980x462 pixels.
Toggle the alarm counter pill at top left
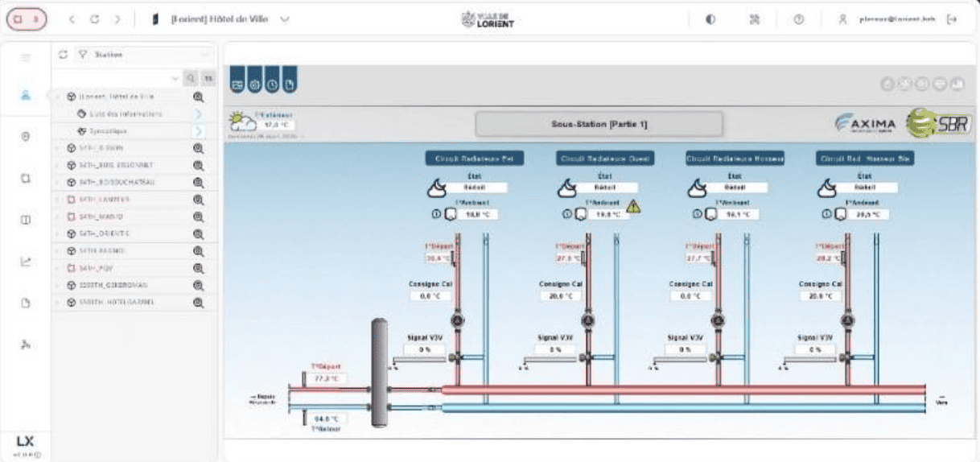tap(27, 20)
